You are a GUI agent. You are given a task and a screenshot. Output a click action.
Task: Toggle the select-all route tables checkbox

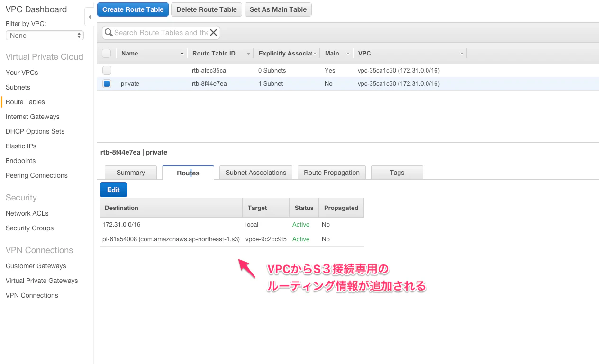click(x=107, y=53)
